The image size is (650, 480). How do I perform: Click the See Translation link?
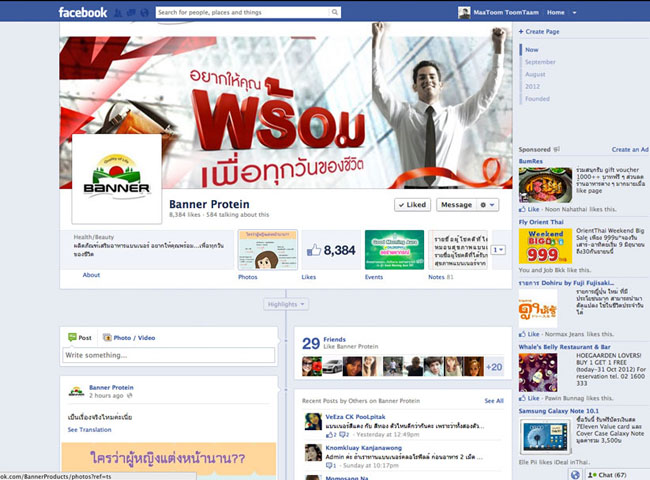pyautogui.click(x=89, y=429)
